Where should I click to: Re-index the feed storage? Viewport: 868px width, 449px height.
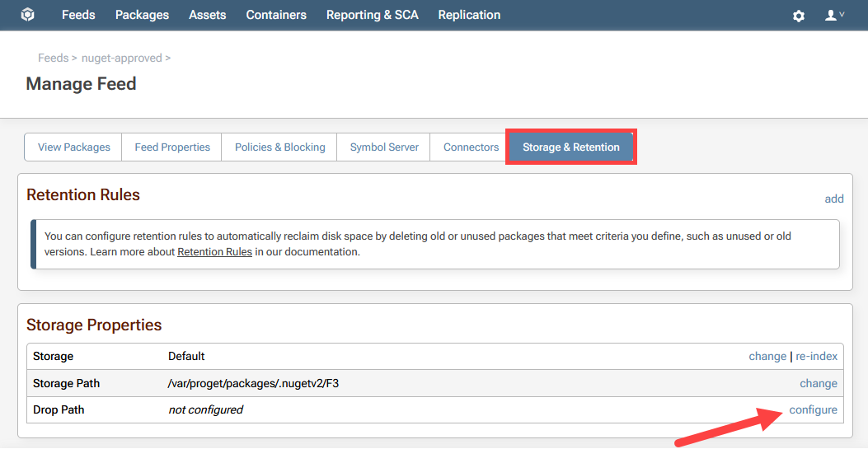[x=816, y=356]
